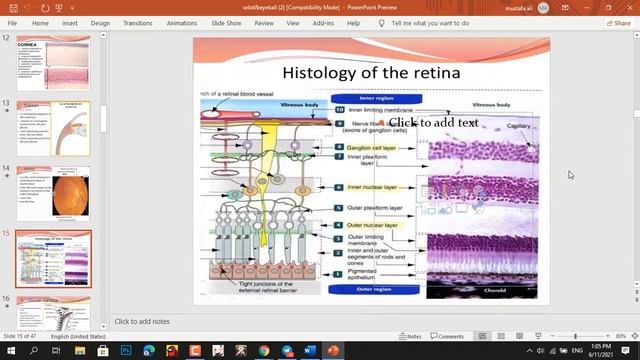Click the 'Ganglion cell layer' label on slide
The width and height of the screenshot is (640, 360).
(x=371, y=148)
